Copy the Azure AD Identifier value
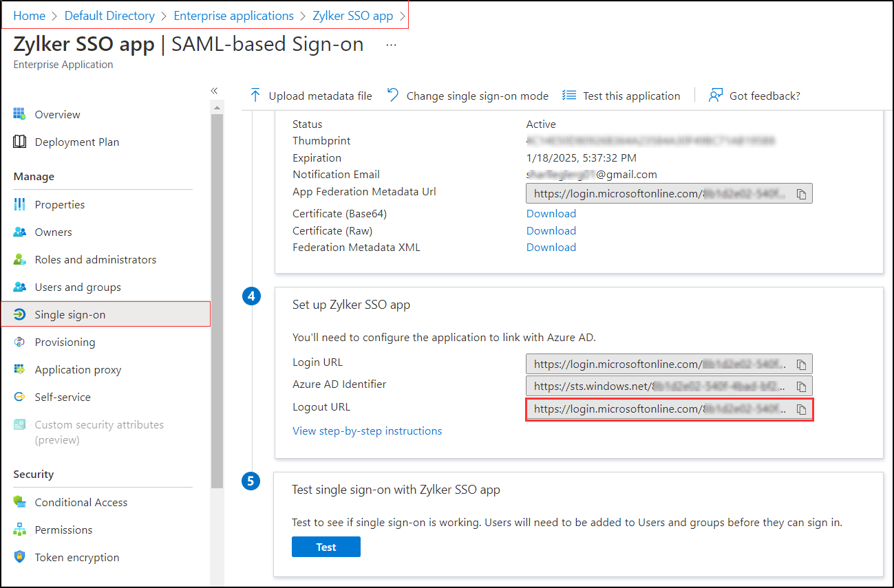The height and width of the screenshot is (588, 894). point(801,386)
